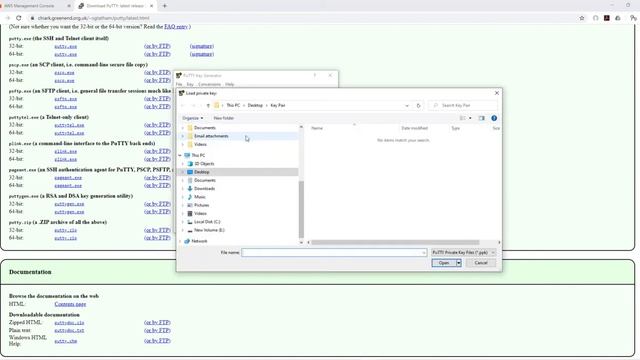
Task: Select Pictures in the navigation tree
Action: 202,205
